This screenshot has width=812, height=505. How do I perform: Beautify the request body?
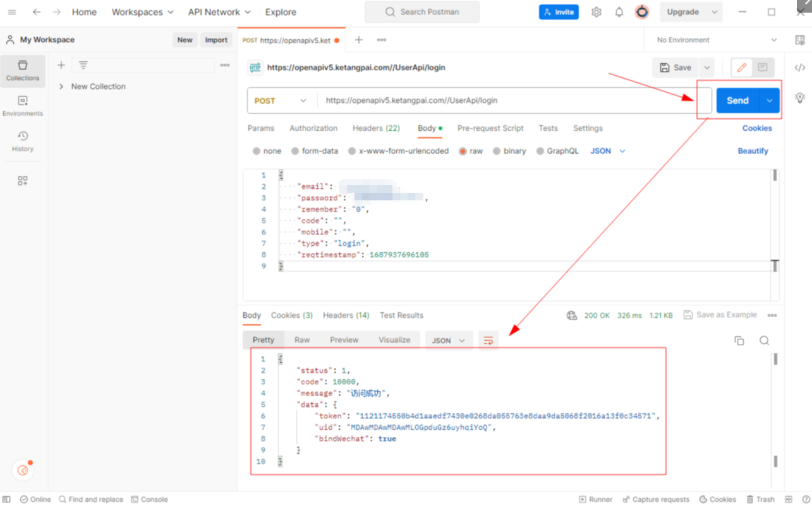[x=753, y=151]
